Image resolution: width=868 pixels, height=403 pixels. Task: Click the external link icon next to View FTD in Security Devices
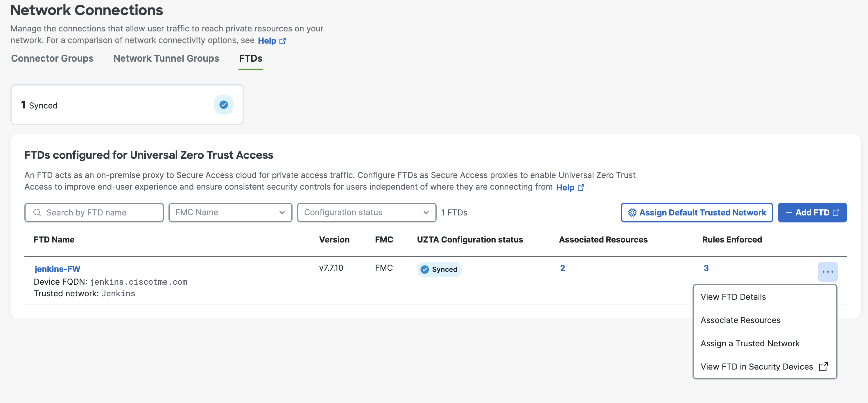coord(823,367)
